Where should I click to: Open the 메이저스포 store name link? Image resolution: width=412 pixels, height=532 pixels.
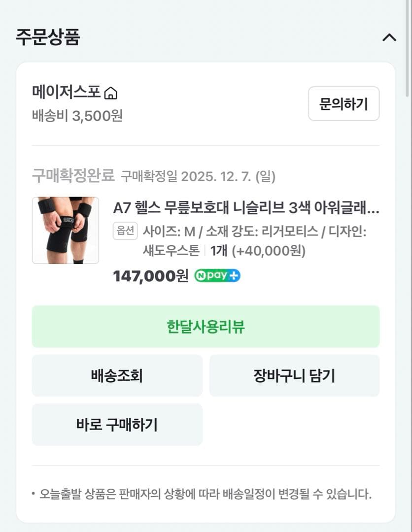coord(66,92)
